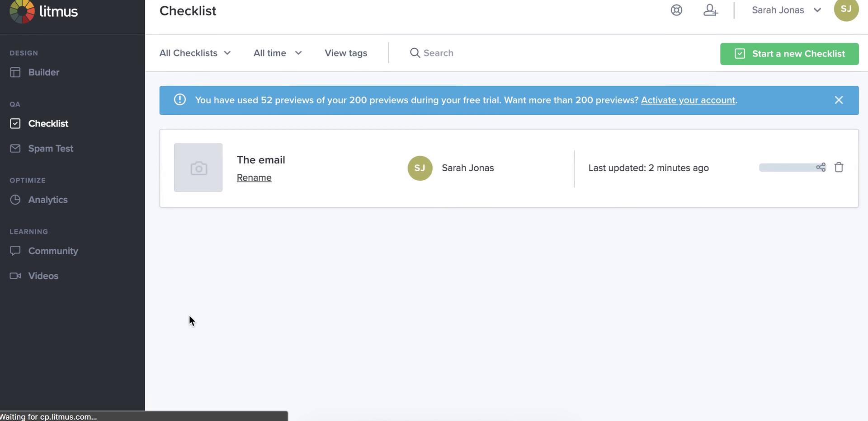Open the All time filter dropdown
This screenshot has width=868, height=421.
coord(278,53)
